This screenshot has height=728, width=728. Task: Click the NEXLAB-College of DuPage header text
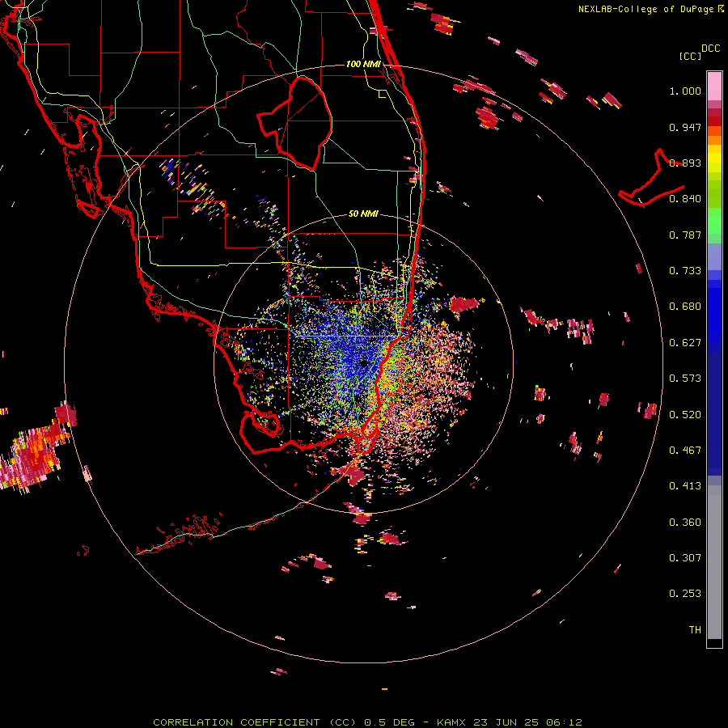pos(645,9)
